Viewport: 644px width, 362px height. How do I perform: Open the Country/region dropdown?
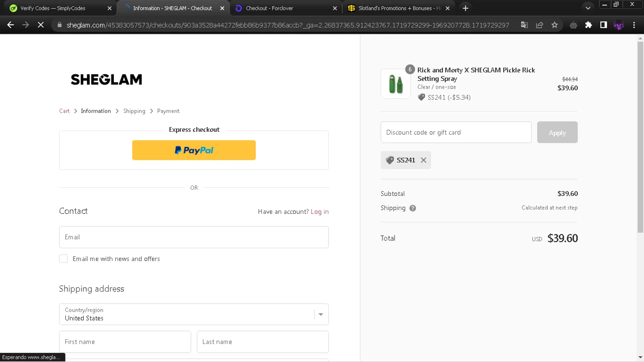click(x=194, y=314)
